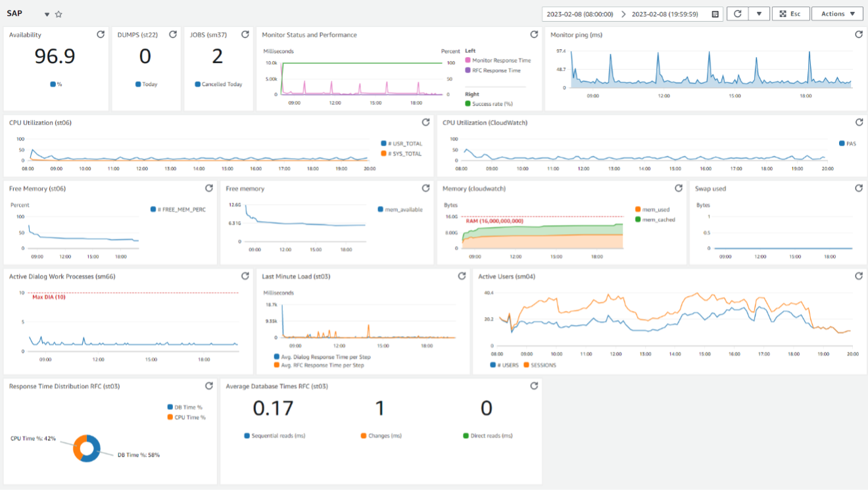Toggle Success rate (%) legend entry

[x=489, y=104]
